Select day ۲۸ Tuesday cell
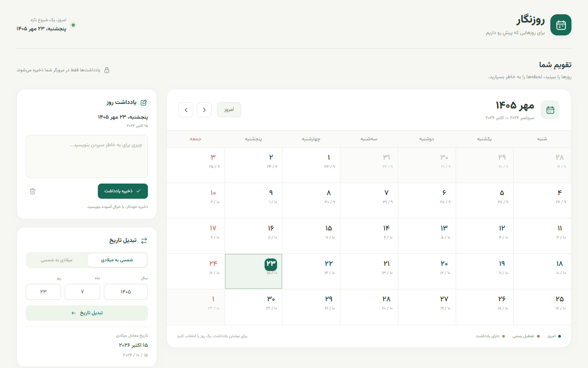588x368 pixels. [x=369, y=307]
